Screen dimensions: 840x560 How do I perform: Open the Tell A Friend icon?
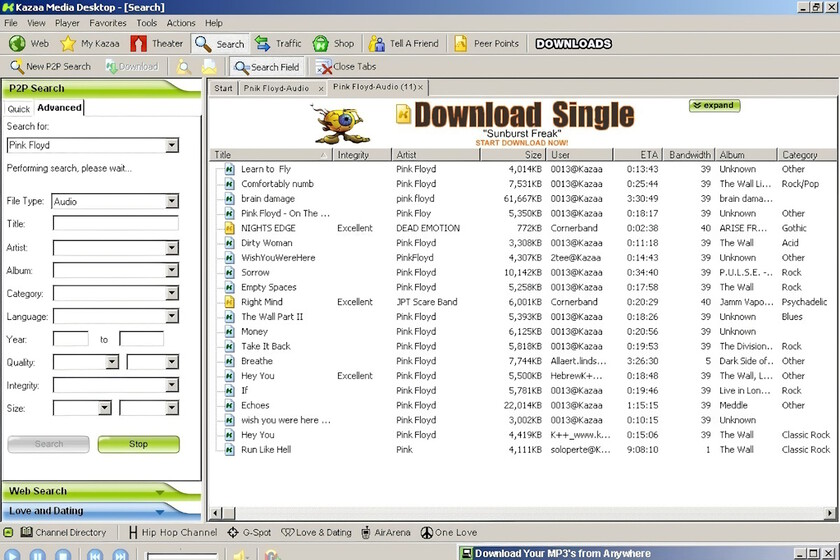pyautogui.click(x=376, y=44)
